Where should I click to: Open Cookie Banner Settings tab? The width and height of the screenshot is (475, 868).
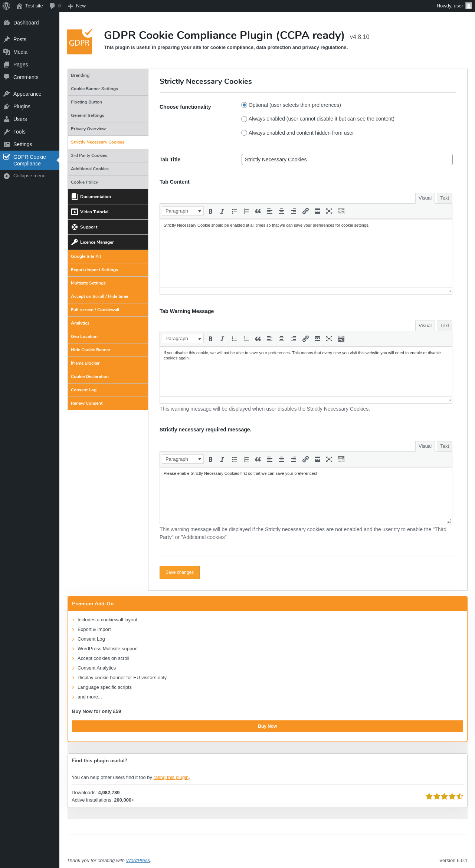[108, 89]
